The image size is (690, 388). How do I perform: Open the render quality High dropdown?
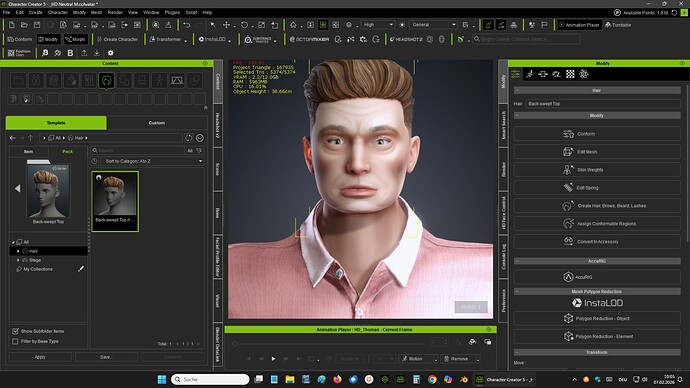pos(377,25)
